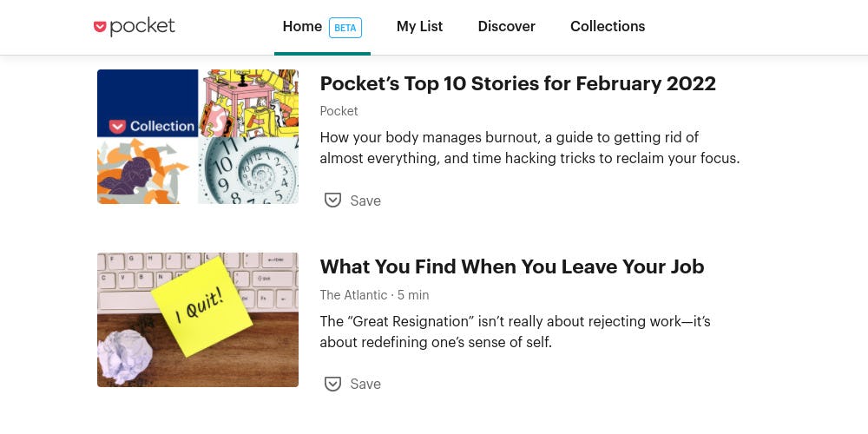
Task: Click the Pocket wordmark text in header
Action: 142,27
